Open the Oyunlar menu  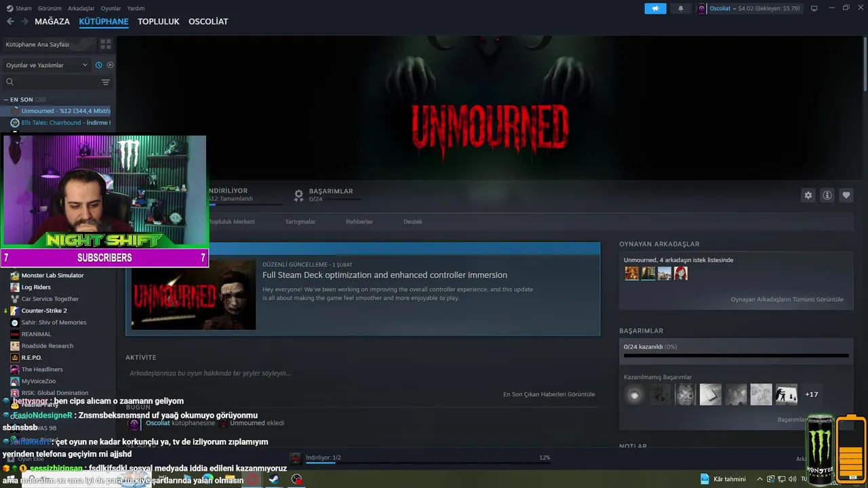click(111, 8)
